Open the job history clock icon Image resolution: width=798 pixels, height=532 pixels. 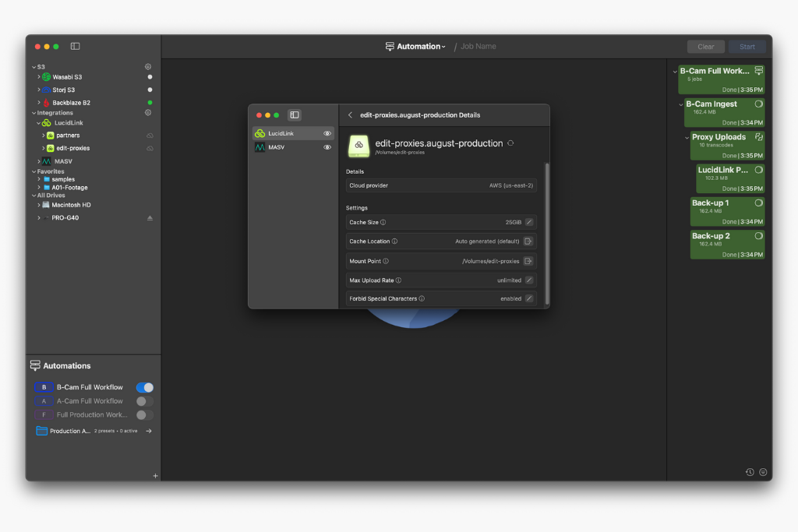749,472
